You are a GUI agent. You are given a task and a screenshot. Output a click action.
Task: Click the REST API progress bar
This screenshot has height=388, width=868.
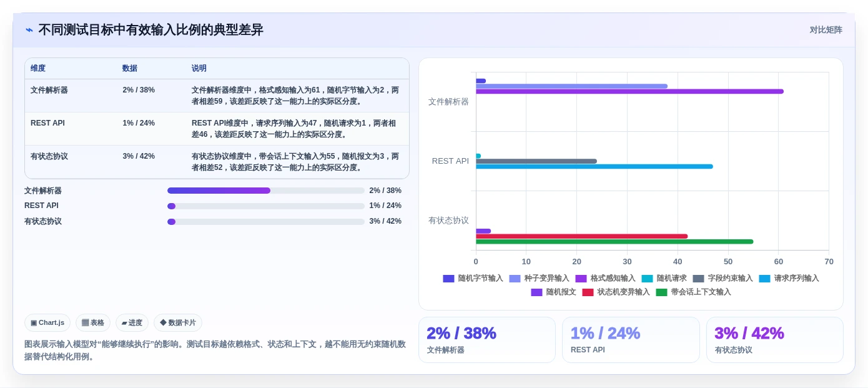coord(266,206)
